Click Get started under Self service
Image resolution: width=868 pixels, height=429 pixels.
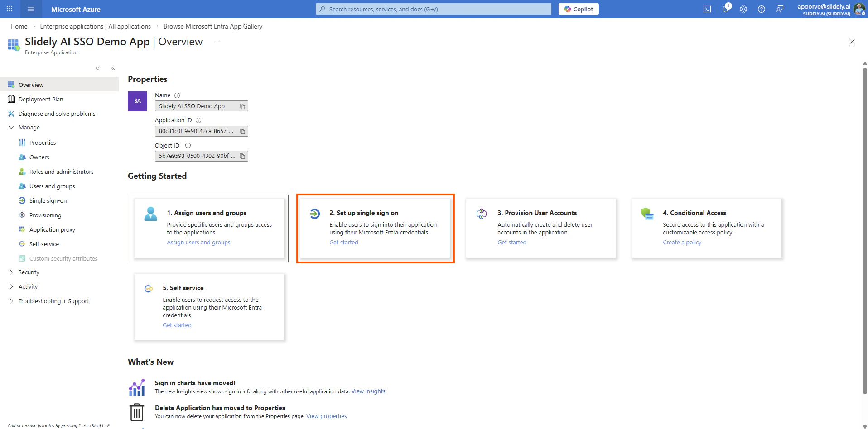(x=177, y=325)
